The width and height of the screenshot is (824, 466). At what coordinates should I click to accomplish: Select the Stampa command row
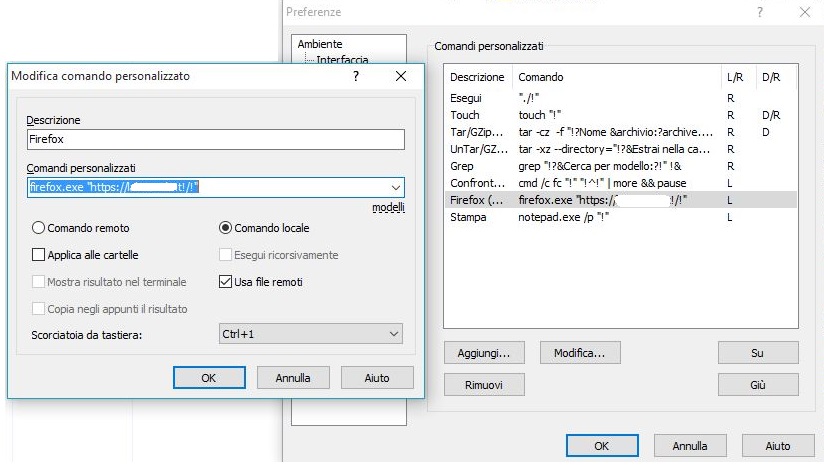tap(465, 217)
